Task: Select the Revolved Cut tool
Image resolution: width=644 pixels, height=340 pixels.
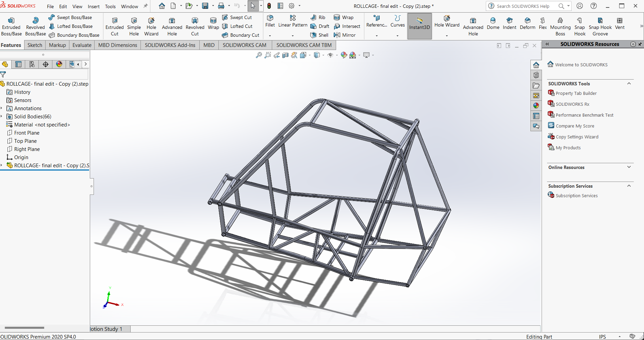Action: tap(195, 27)
